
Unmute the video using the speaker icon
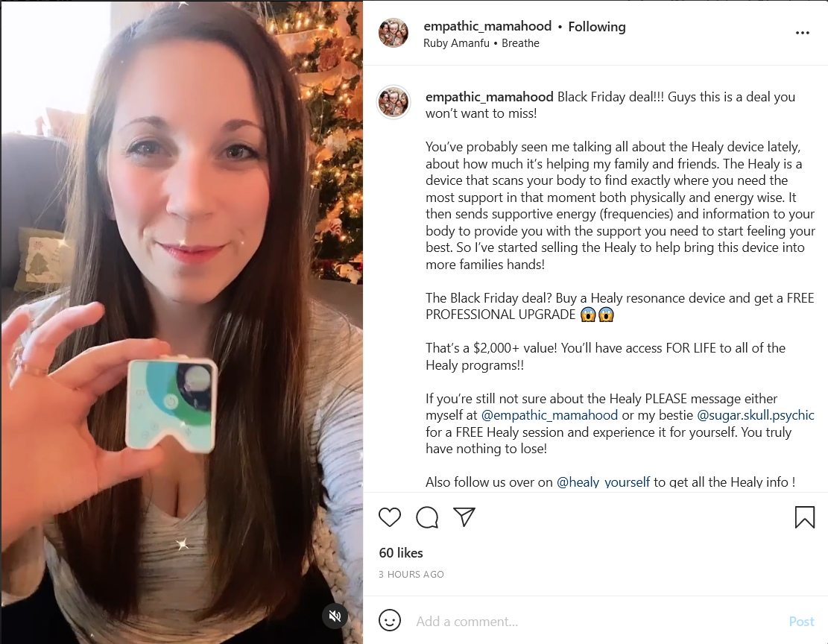[x=335, y=616]
